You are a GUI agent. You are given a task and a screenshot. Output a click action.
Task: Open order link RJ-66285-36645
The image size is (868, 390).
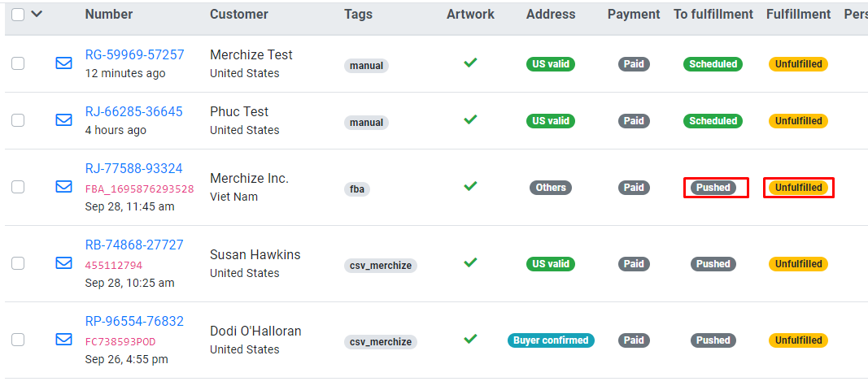(x=133, y=112)
